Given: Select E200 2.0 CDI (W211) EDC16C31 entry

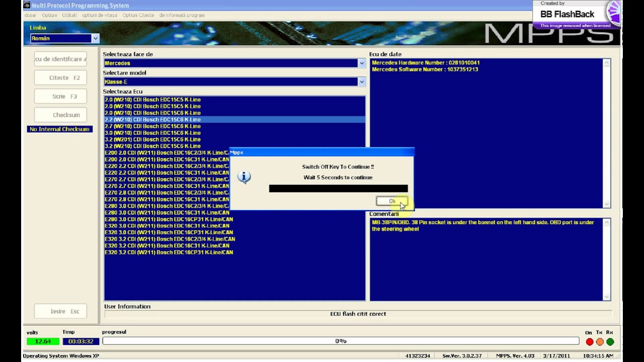Looking at the screenshot, I should point(167,159).
